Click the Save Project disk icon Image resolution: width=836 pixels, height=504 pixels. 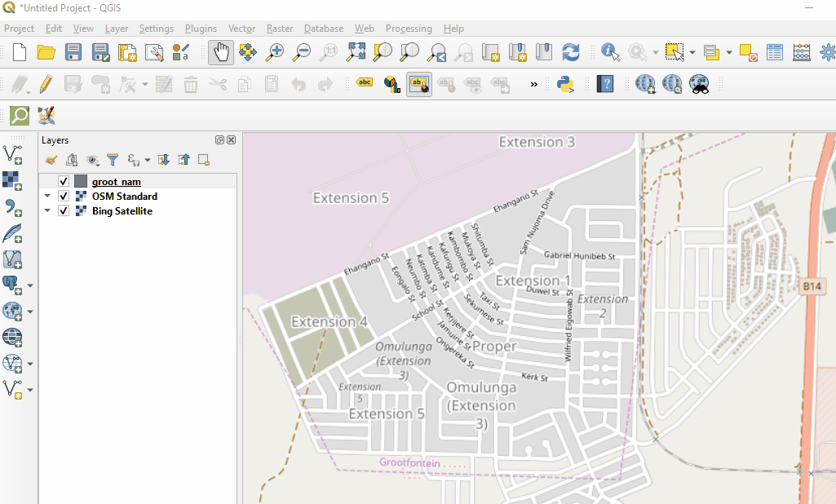pos(73,52)
